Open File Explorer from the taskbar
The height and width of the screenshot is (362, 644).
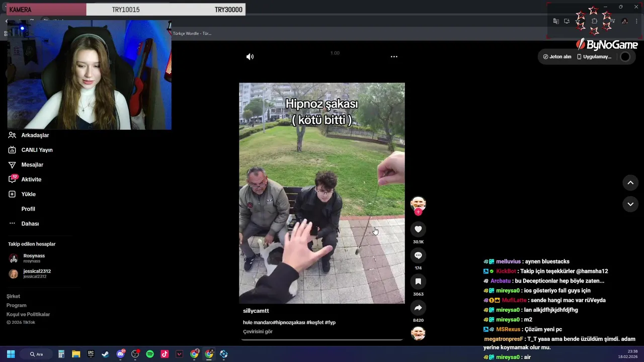(76, 354)
